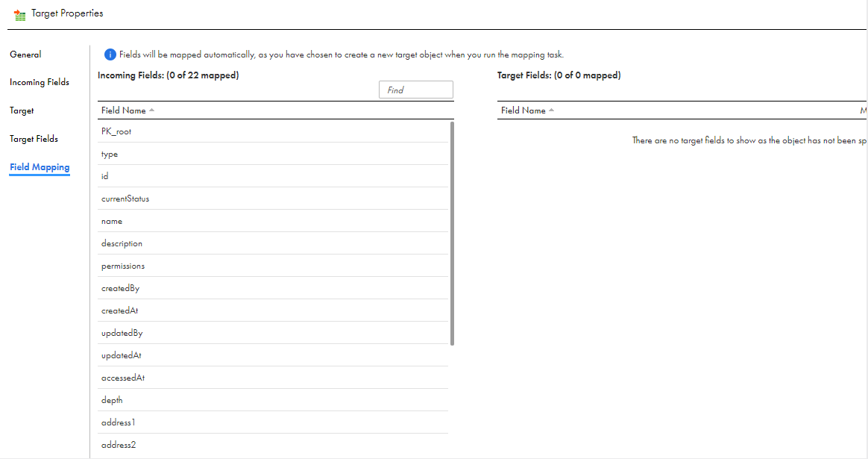Sort Incoming Fields by Field Name arrow
The height and width of the screenshot is (459, 868).
151,110
